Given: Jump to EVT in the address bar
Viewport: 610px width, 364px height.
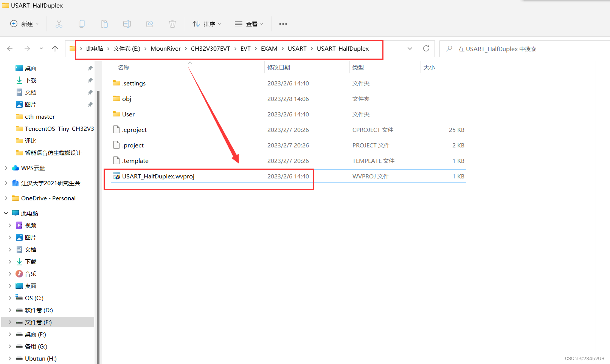Looking at the screenshot, I should pyautogui.click(x=245, y=48).
